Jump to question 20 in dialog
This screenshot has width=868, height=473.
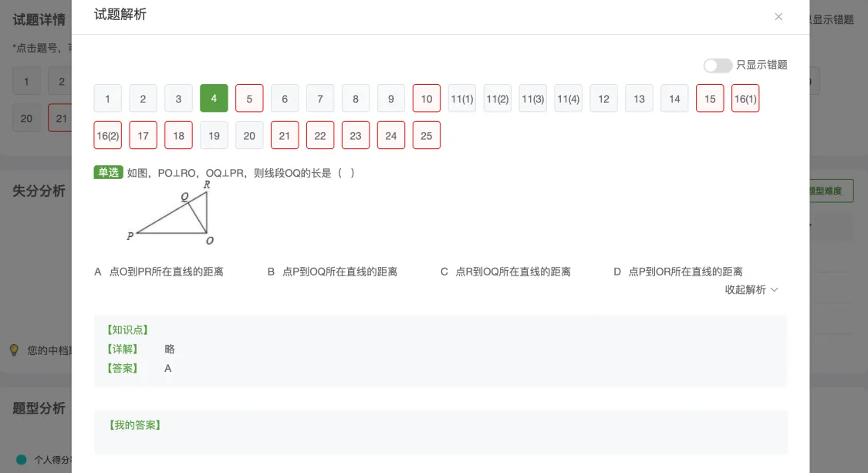[249, 135]
